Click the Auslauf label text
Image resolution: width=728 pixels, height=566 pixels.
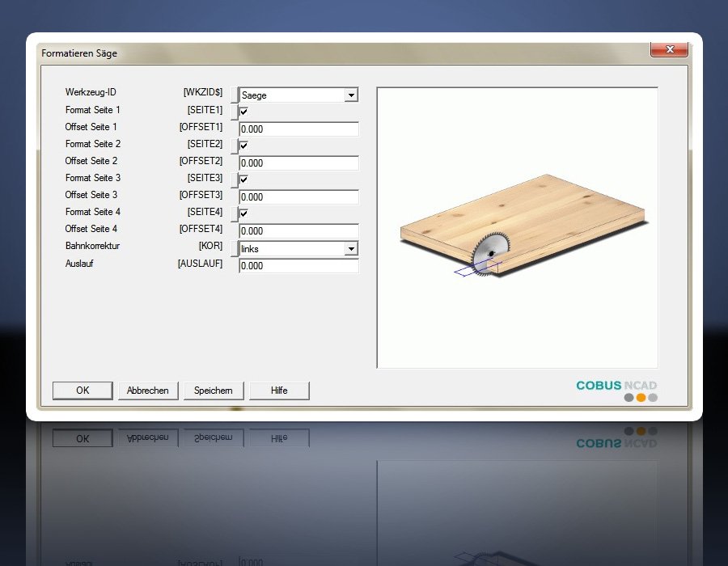tap(79, 263)
